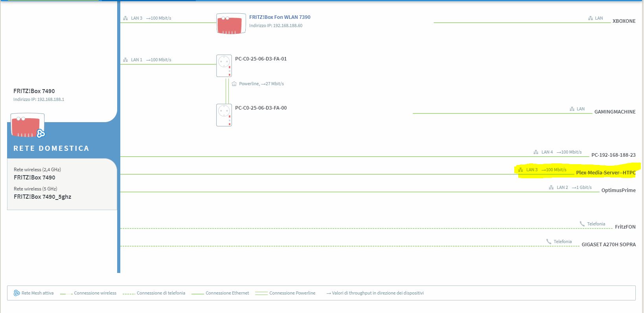This screenshot has height=313, width=644.
Task: Open the GIGASET A270H SOPRA device
Action: click(x=609, y=245)
